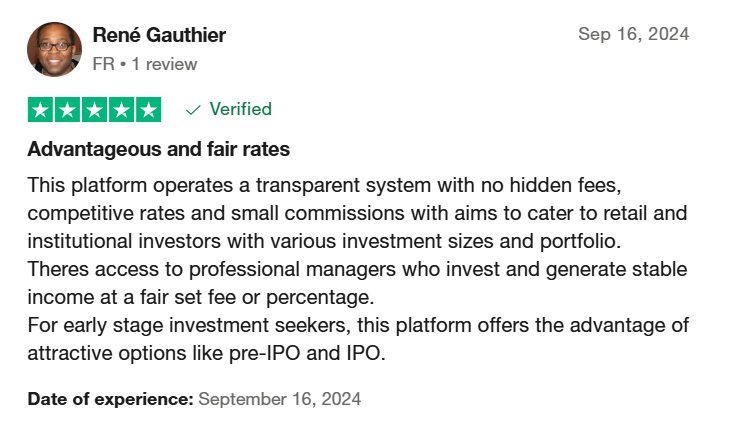Click the third green rating star
Screen dimensions: 749x427
coord(95,110)
